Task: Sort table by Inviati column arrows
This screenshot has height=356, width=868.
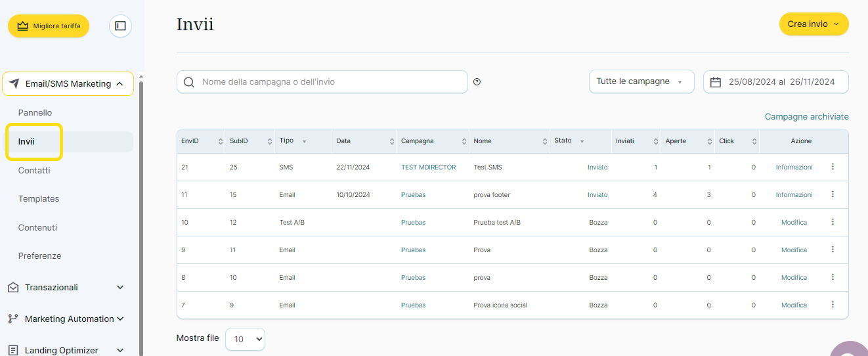Action: point(655,141)
